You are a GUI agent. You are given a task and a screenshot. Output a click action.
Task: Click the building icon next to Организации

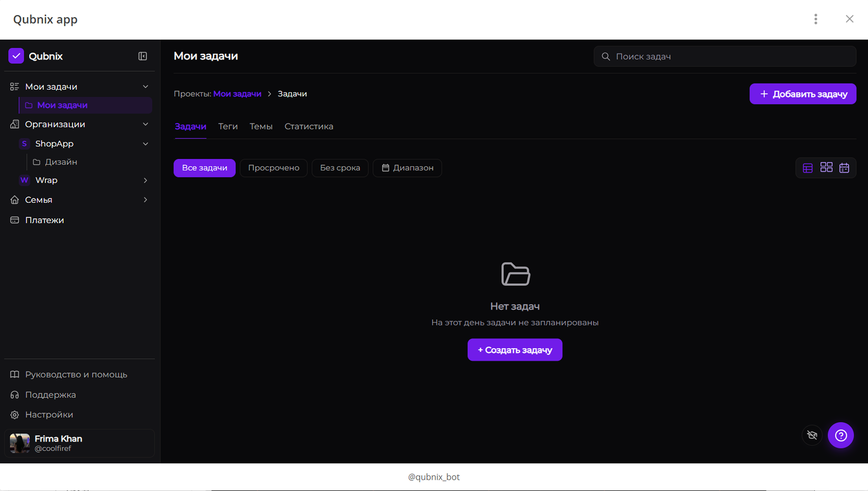pyautogui.click(x=15, y=124)
